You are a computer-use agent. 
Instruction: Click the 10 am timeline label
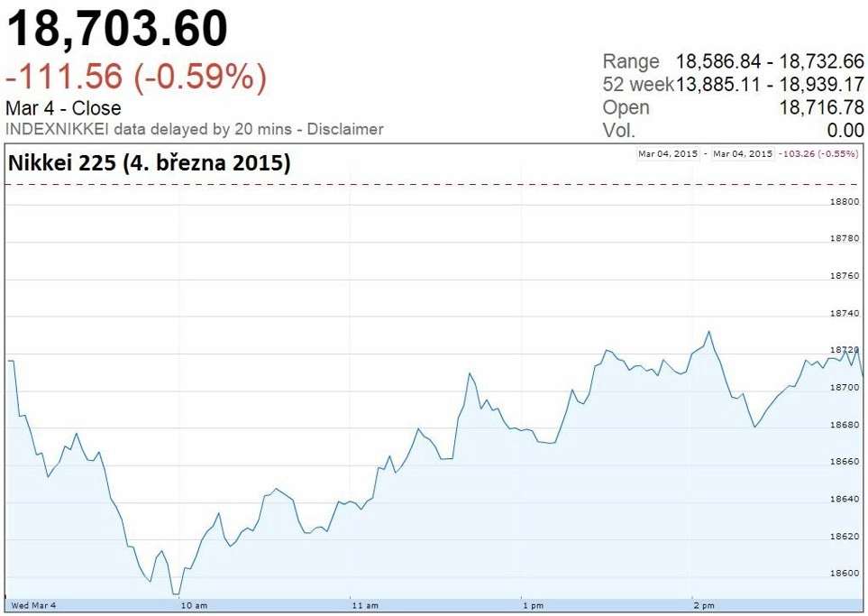pos(195,605)
